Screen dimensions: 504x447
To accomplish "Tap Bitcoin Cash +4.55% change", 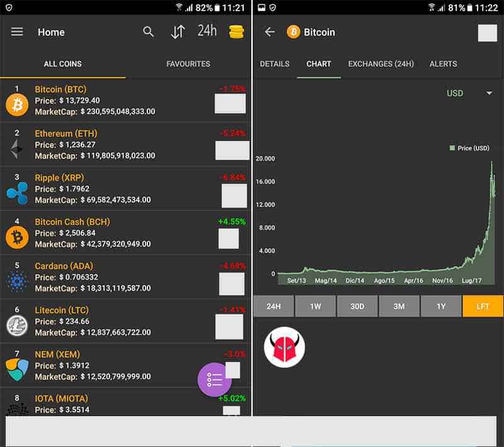I will (232, 222).
